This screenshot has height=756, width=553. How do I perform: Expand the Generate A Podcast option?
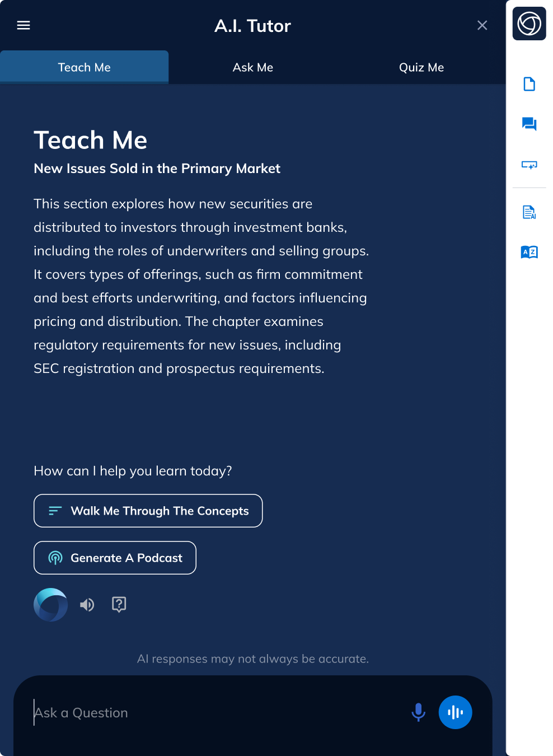point(115,558)
